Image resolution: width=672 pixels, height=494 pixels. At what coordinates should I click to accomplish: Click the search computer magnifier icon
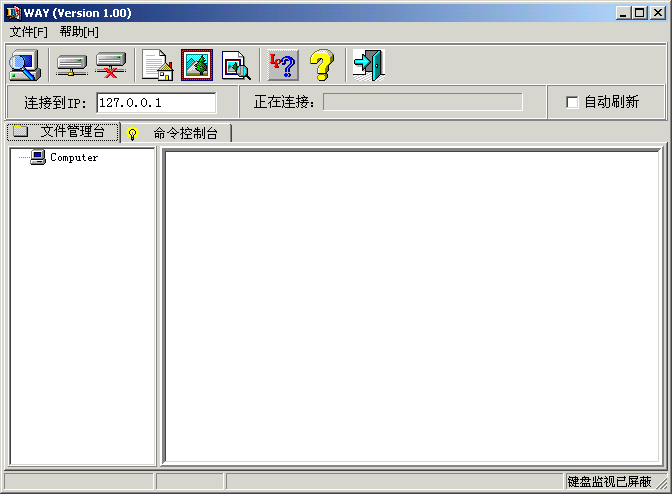(x=23, y=65)
